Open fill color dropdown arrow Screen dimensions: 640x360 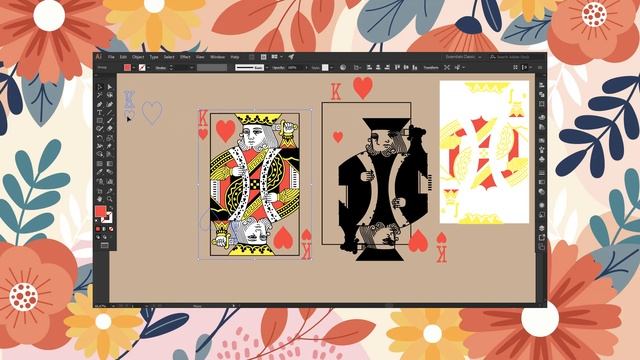pos(134,68)
